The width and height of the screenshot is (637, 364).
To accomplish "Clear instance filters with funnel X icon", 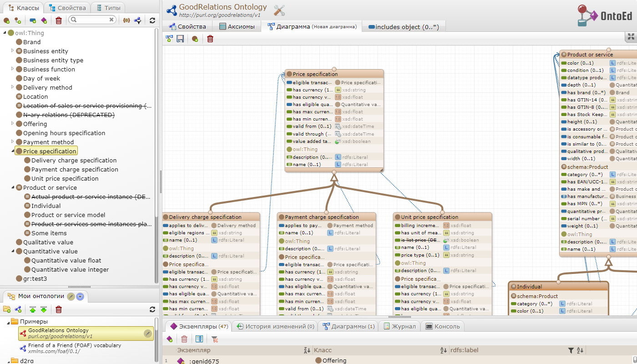I will 215,339.
